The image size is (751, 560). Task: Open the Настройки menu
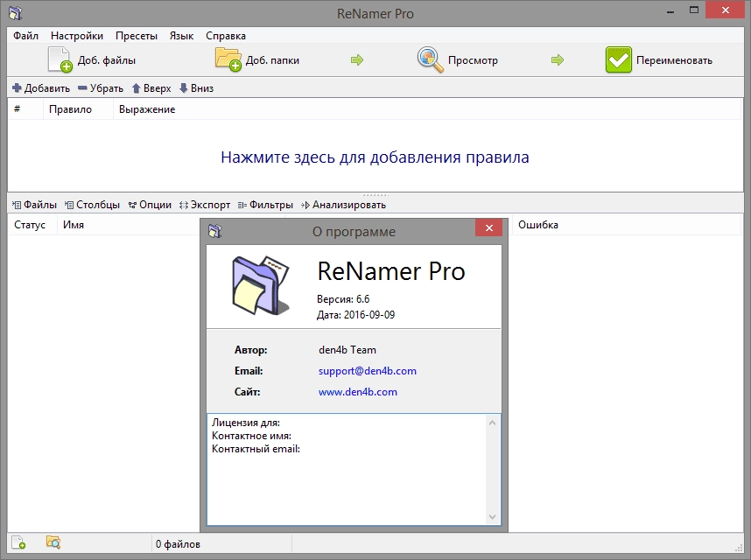77,36
